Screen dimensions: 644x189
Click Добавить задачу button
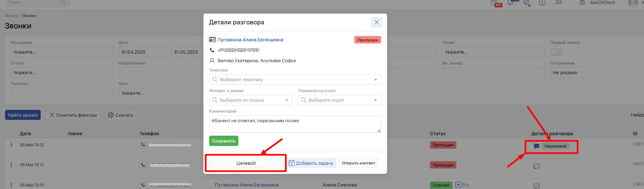[311, 163]
